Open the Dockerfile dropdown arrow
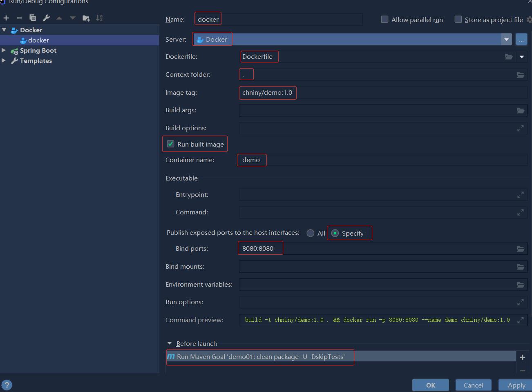 (x=522, y=57)
